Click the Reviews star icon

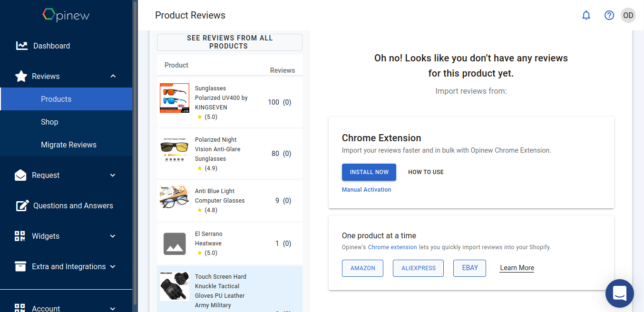tap(21, 76)
